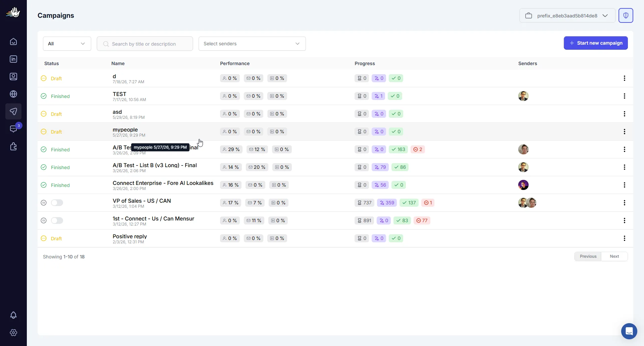
Task: Click the 737 pending badge
Action: click(364, 203)
